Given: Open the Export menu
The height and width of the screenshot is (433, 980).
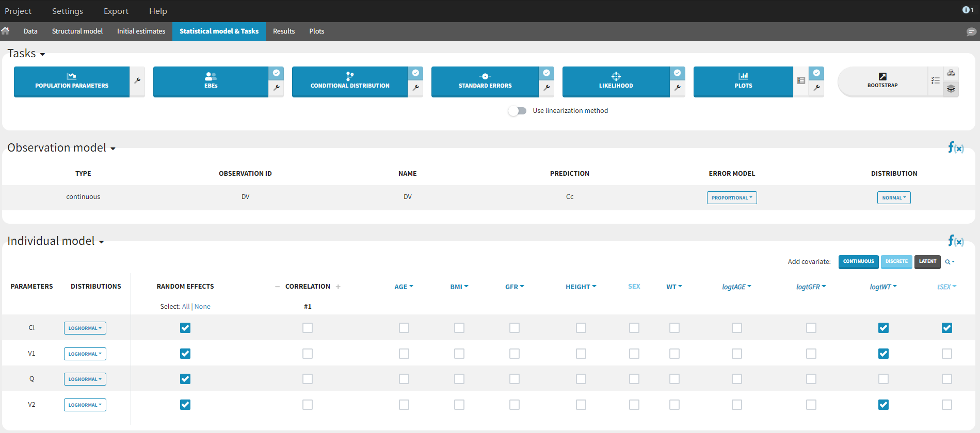Looking at the screenshot, I should 116,11.
